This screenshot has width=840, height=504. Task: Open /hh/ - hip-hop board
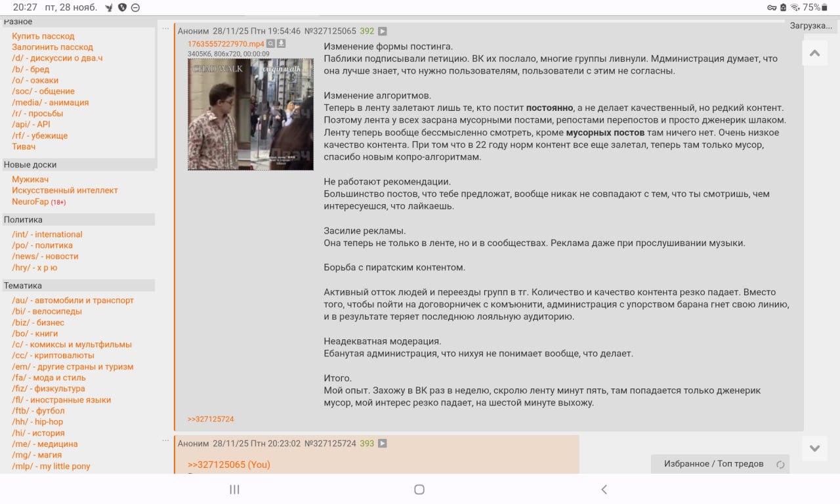pos(37,422)
